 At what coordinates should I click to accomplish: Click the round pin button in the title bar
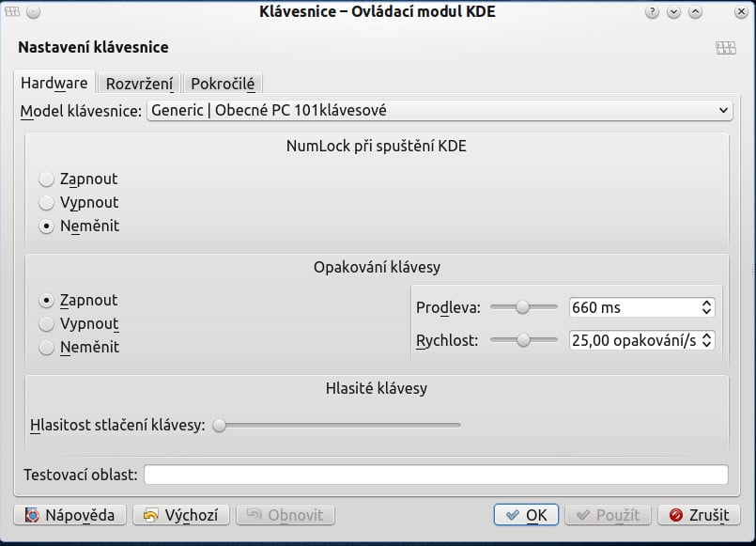(33, 12)
